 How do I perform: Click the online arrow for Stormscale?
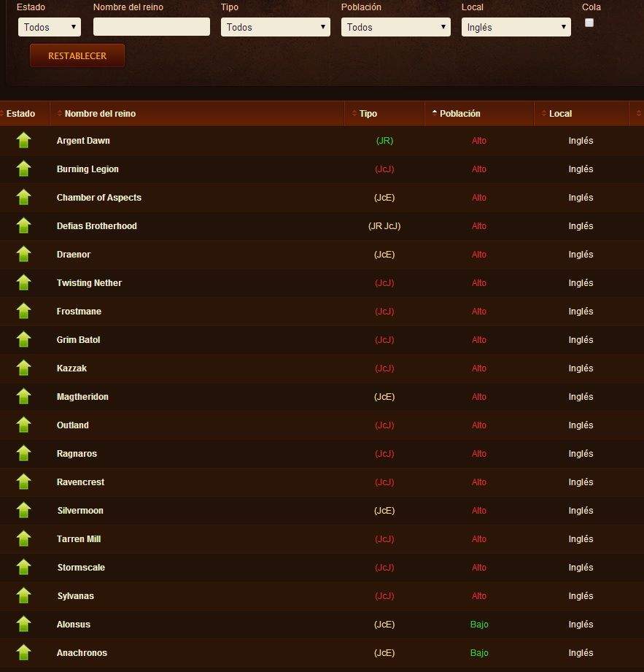pos(23,567)
